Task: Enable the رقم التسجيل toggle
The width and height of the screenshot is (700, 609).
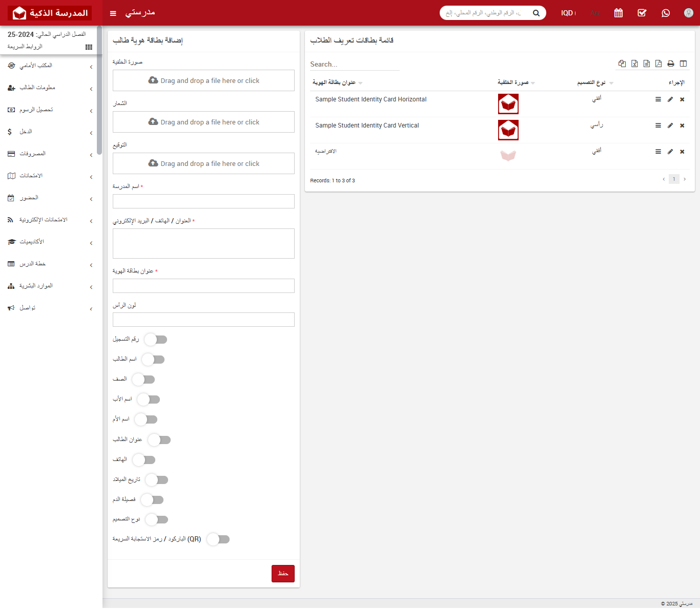Action: tap(156, 340)
